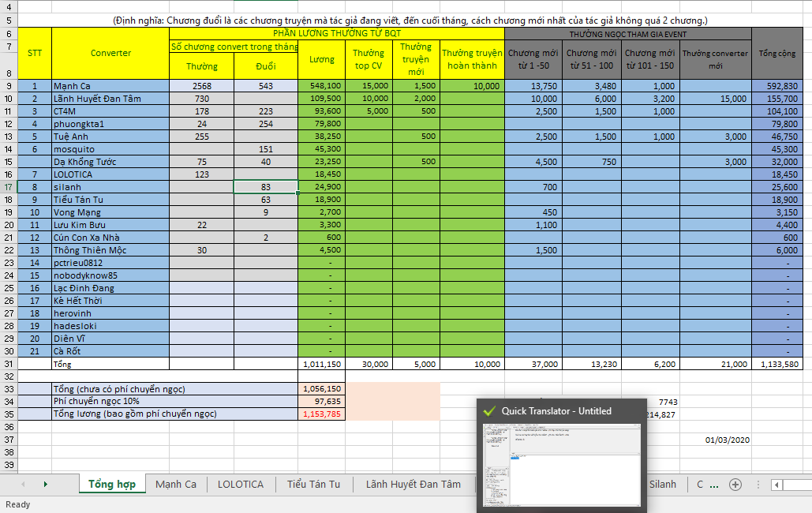Screen dimensions: 812x513
Task: Open the Lãnh Huyết Đan Tâm sheet tab
Action: pyautogui.click(x=413, y=485)
